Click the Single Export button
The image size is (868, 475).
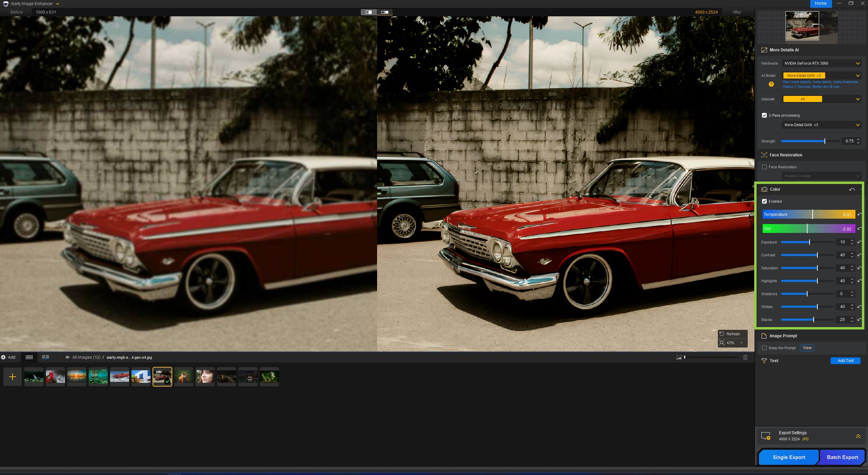point(789,457)
